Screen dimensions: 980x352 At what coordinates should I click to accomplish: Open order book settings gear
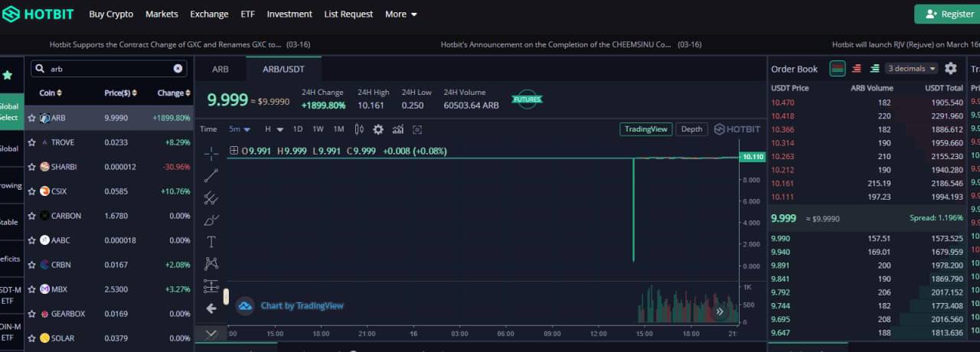click(x=951, y=68)
